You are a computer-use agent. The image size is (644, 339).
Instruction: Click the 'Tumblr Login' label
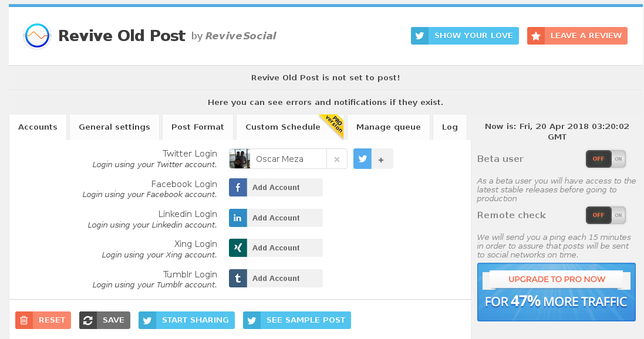pyautogui.click(x=190, y=274)
